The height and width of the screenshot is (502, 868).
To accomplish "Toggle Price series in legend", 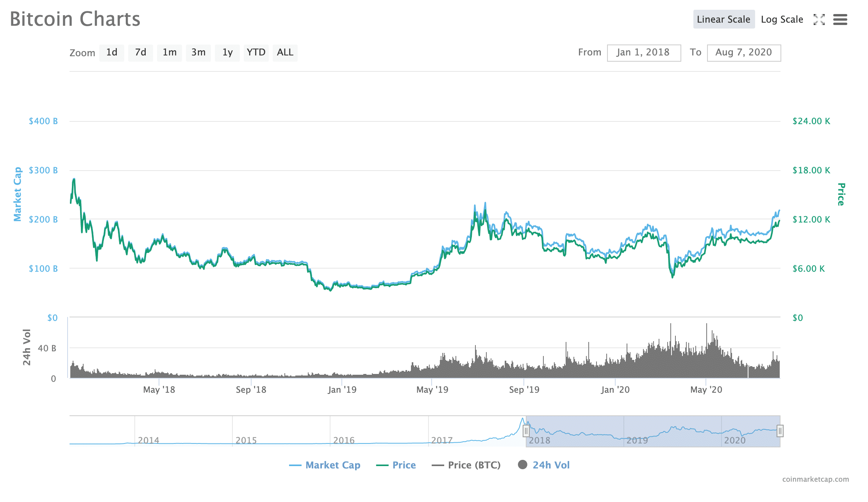I will tap(404, 465).
